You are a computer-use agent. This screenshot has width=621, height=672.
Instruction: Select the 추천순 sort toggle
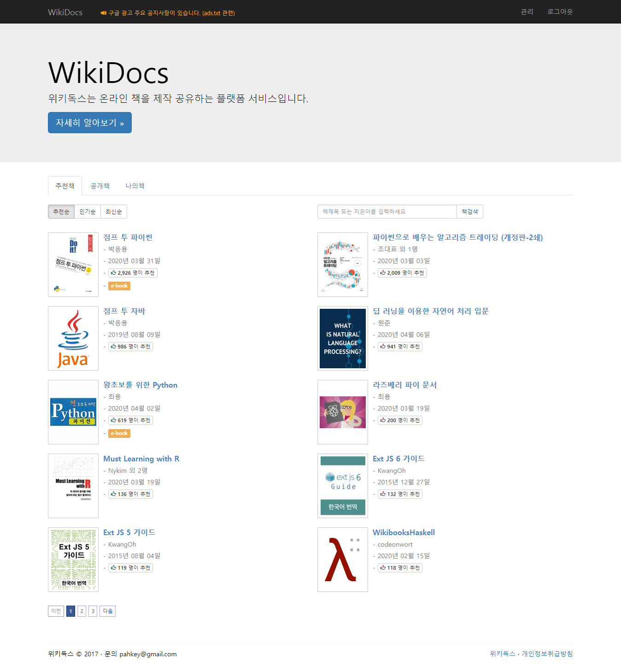tap(61, 212)
